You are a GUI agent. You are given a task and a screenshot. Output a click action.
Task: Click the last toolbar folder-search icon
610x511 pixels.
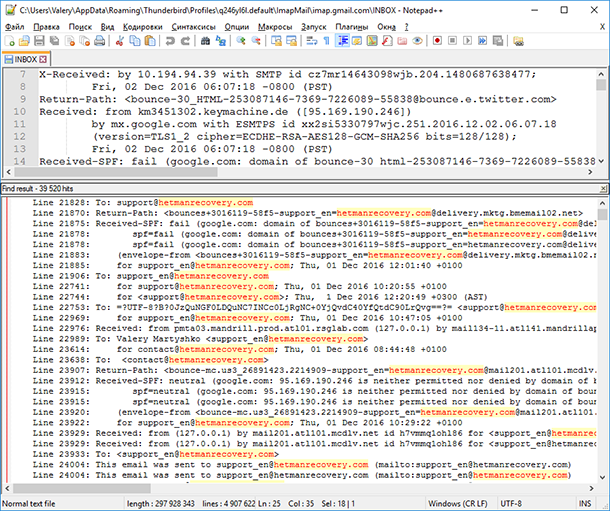pyautogui.click(x=518, y=41)
